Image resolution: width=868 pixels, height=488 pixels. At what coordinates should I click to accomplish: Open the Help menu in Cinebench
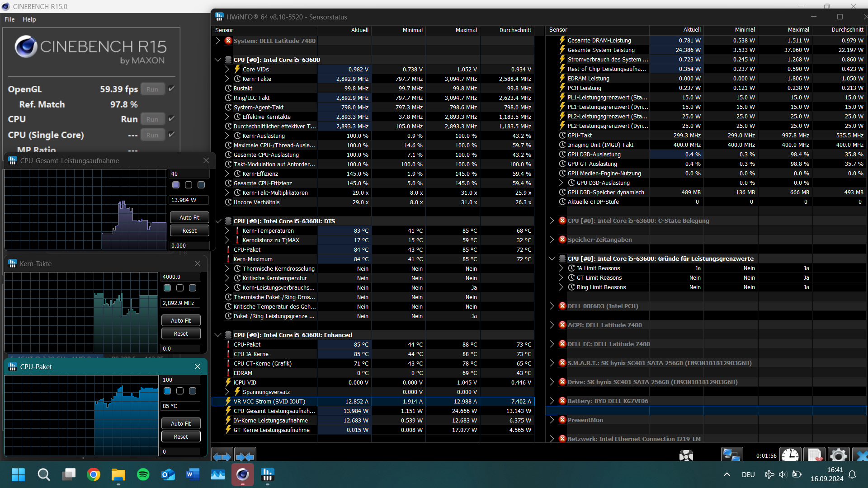point(29,19)
